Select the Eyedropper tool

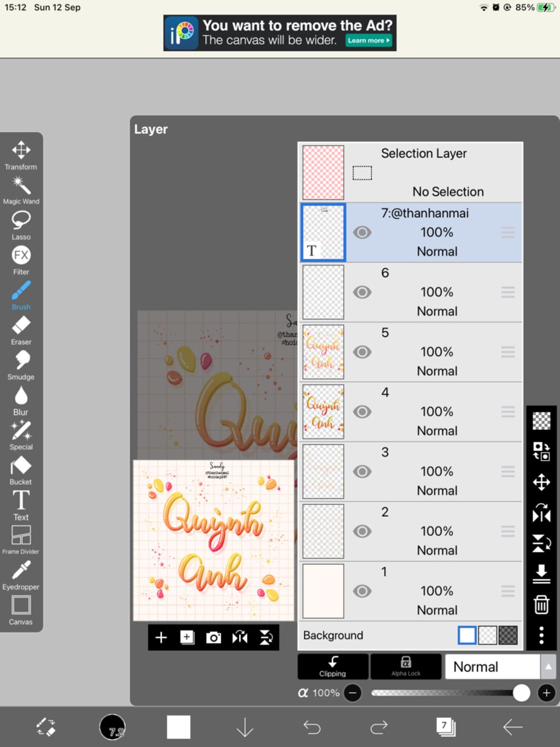[x=21, y=576]
